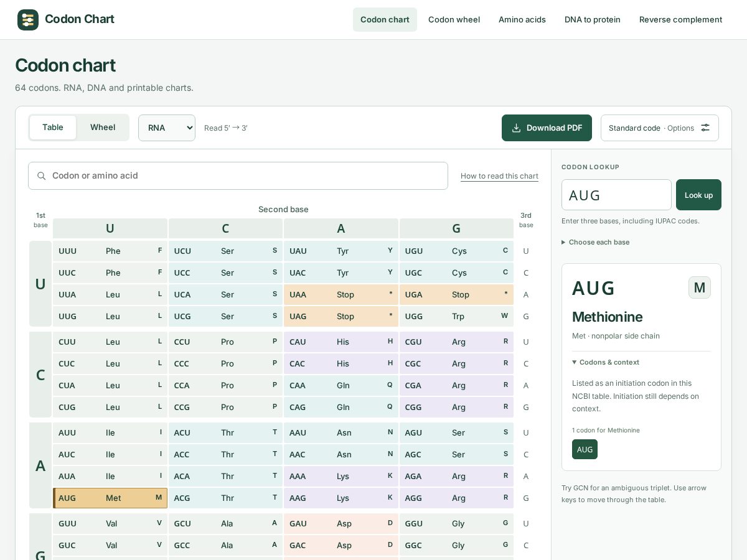Image resolution: width=747 pixels, height=560 pixels.
Task: Select the UUC Phe cell
Action: (x=110, y=273)
